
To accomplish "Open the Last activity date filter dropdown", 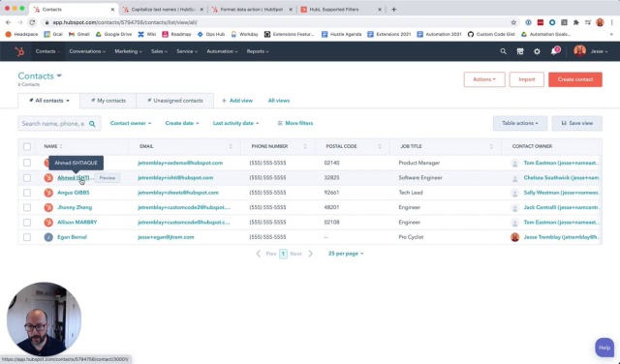I will click(235, 123).
